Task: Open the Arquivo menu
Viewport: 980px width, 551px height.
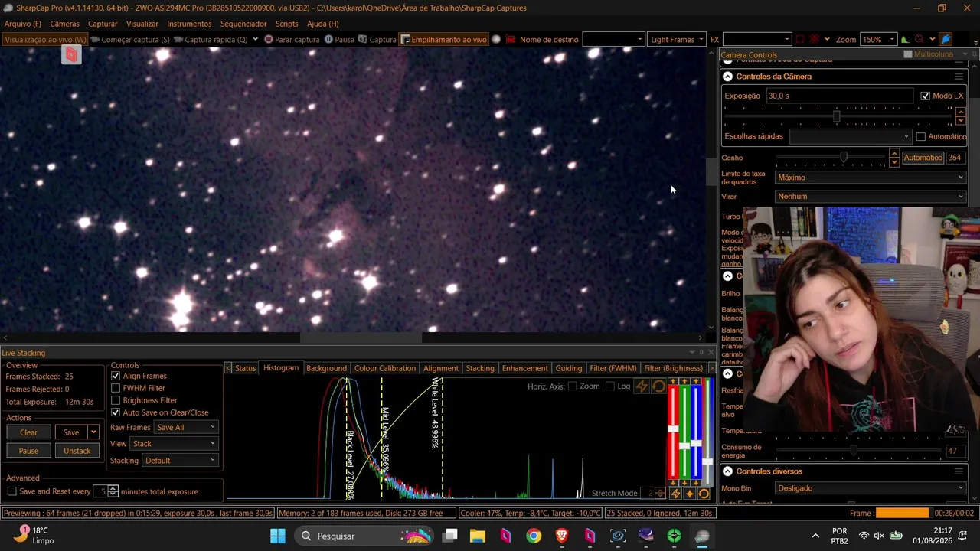Action: point(23,24)
